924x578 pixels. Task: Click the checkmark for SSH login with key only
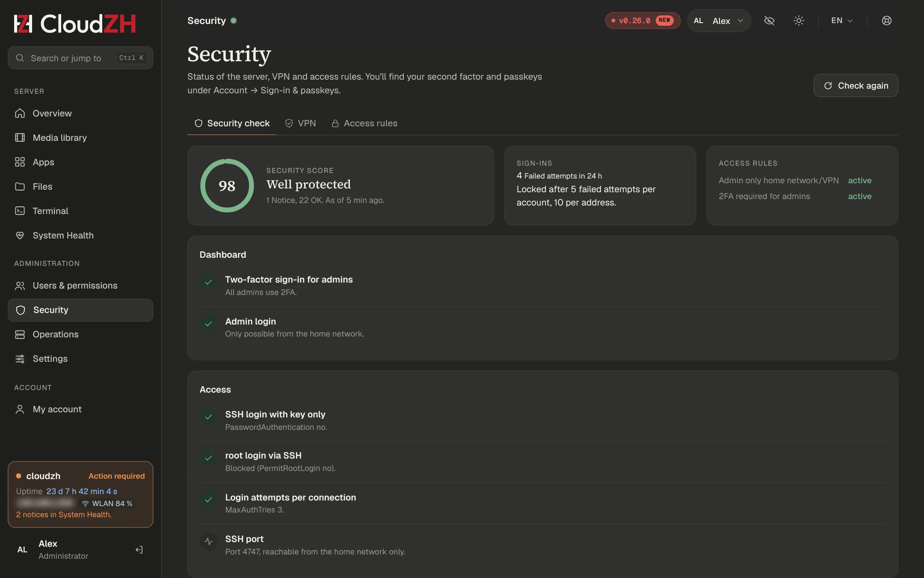[x=208, y=417]
